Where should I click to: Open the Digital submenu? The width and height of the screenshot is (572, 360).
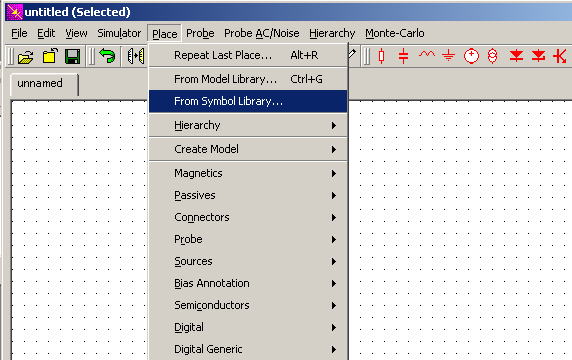pyautogui.click(x=248, y=327)
